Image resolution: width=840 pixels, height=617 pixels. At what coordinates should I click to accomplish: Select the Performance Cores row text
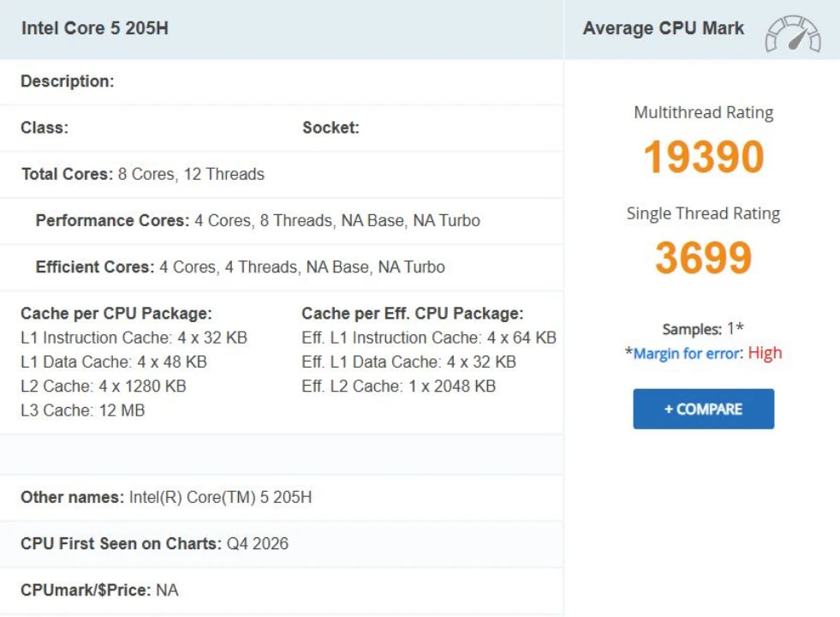tap(258, 221)
